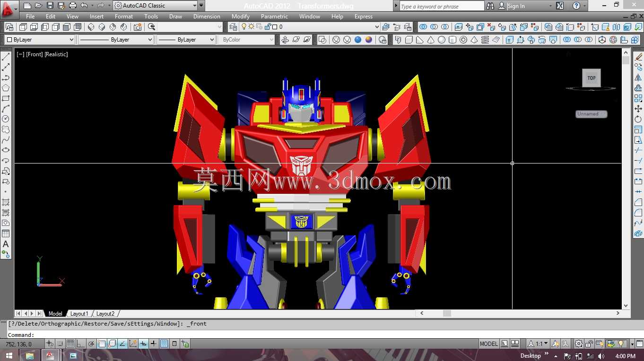Turn layer 0 off using lightbulb
644x361 pixels.
[245, 27]
